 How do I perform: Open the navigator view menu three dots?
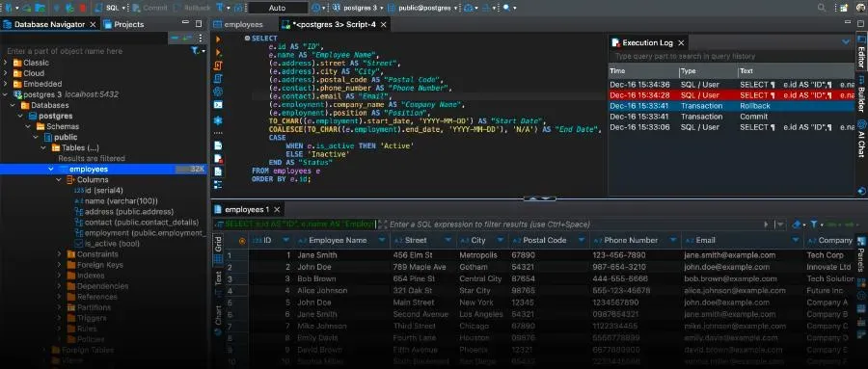[201, 38]
